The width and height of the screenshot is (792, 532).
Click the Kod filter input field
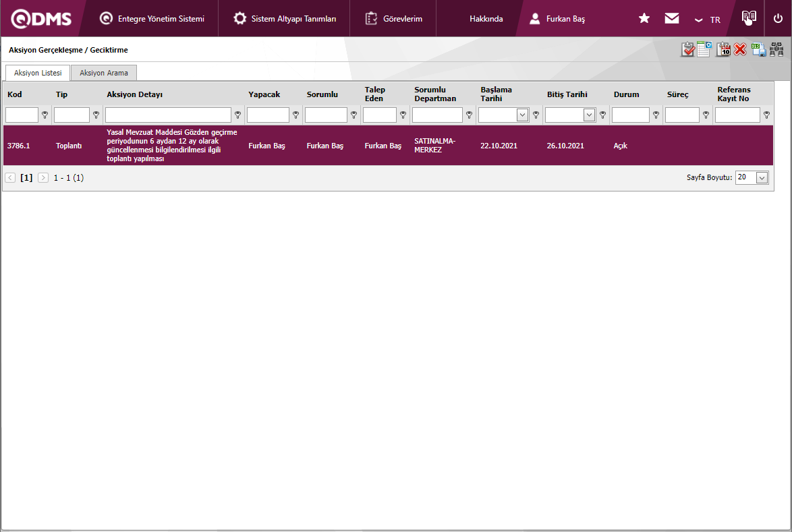(x=22, y=115)
